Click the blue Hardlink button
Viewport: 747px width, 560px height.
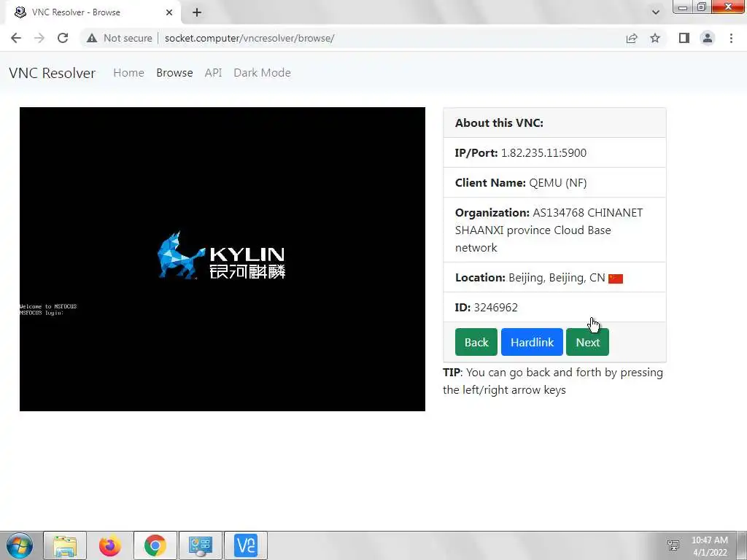532,342
